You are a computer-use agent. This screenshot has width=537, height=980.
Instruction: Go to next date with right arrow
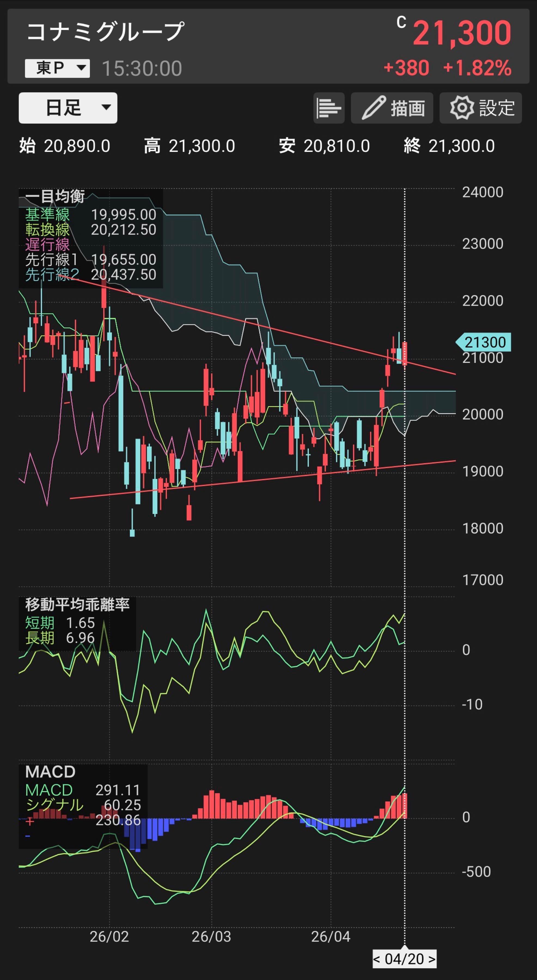click(x=432, y=959)
